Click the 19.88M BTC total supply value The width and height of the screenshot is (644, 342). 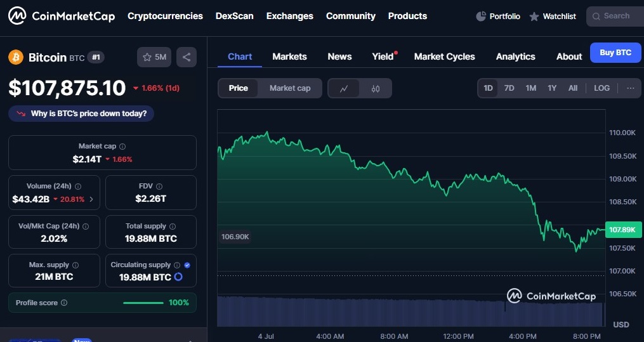click(x=151, y=239)
